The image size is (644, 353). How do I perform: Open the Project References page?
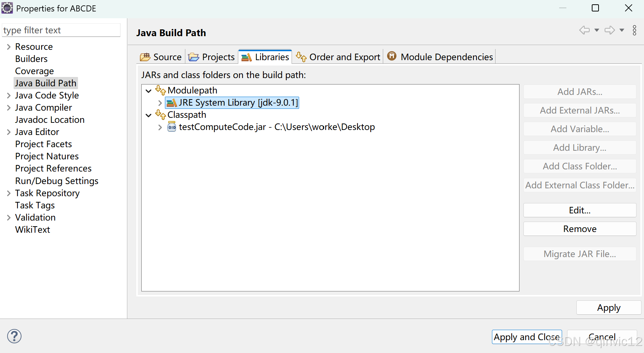tap(53, 168)
